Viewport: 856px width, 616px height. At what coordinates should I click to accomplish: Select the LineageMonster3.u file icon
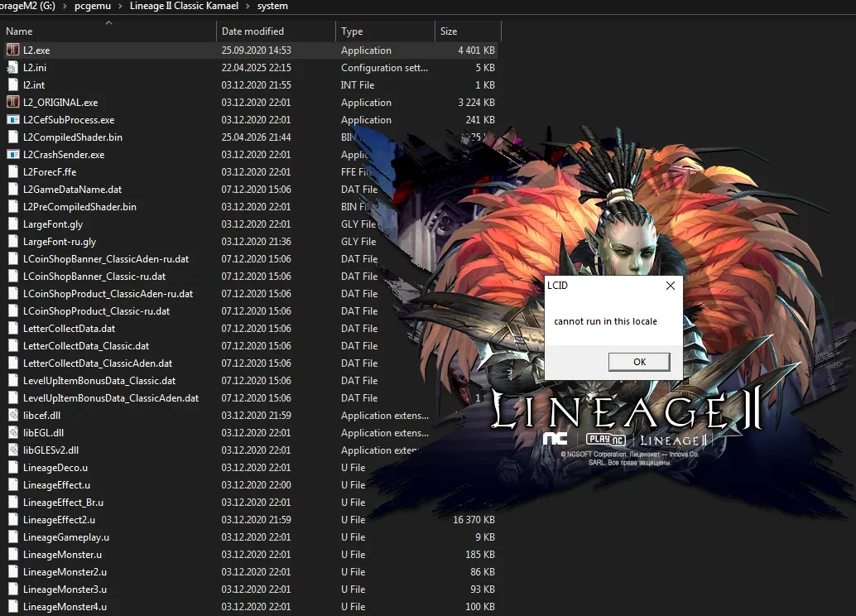13,590
